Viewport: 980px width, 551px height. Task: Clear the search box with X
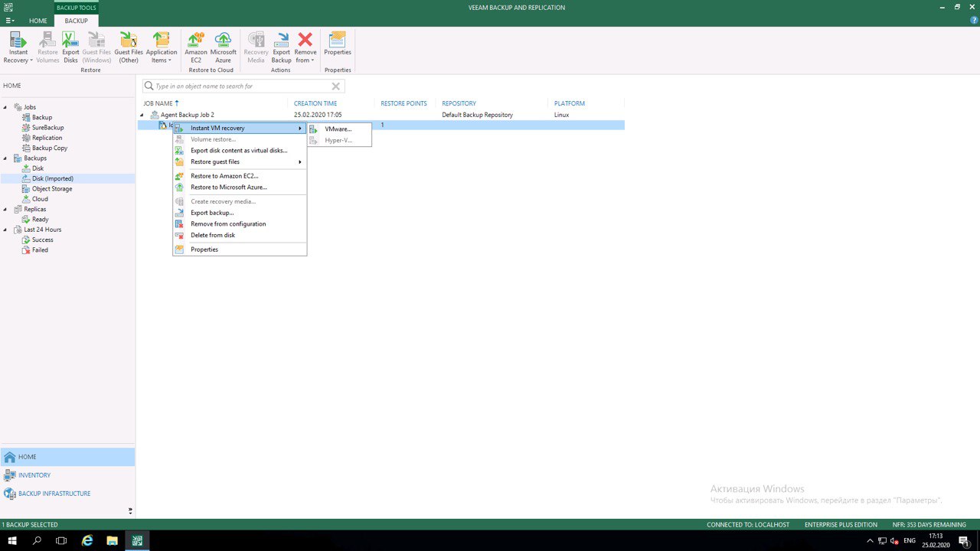pyautogui.click(x=335, y=86)
